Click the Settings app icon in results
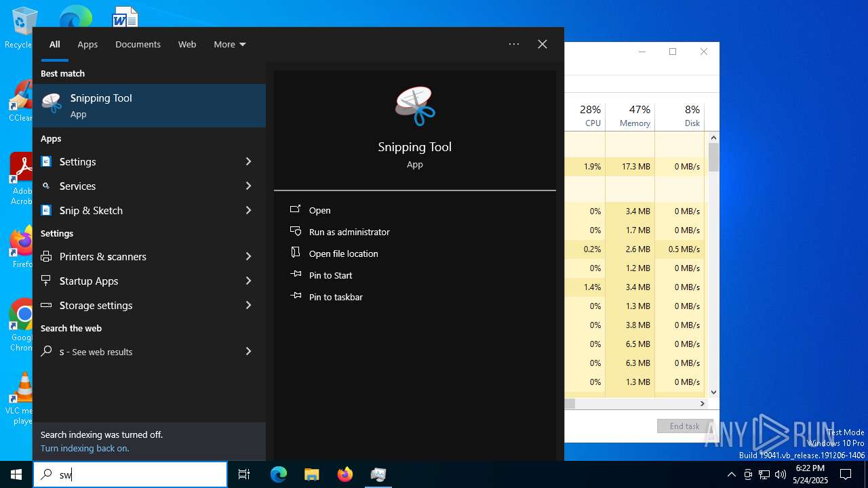Viewport: 868px width, 488px height. 46,161
